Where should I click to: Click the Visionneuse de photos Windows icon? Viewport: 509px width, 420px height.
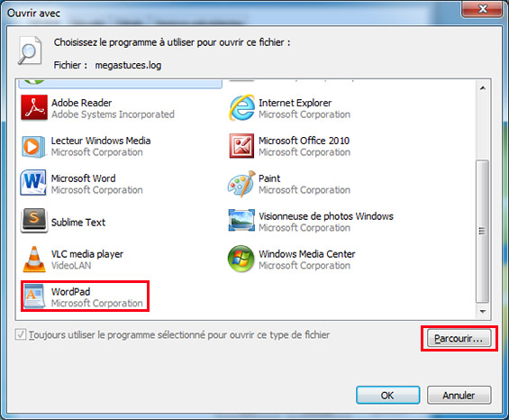241,221
